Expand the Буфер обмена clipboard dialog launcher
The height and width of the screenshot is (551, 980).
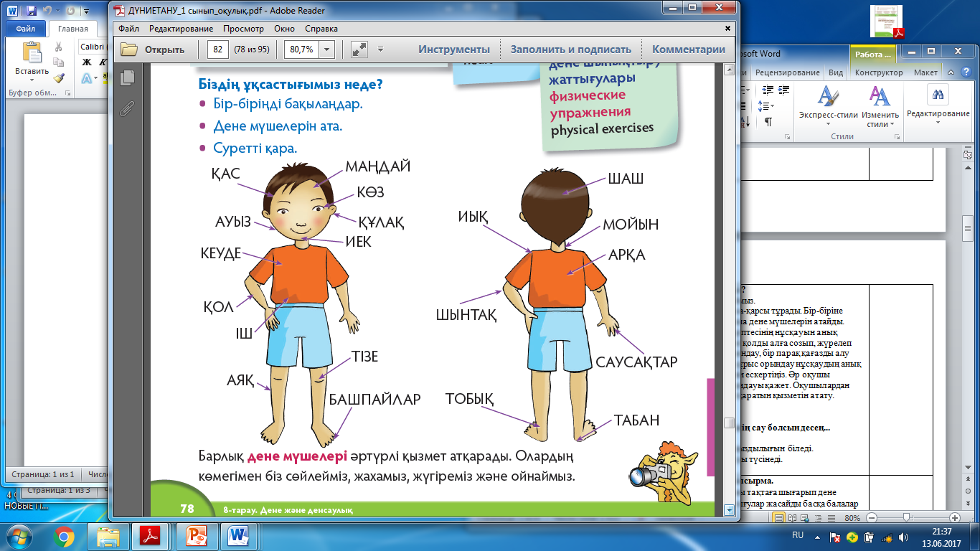(x=67, y=93)
